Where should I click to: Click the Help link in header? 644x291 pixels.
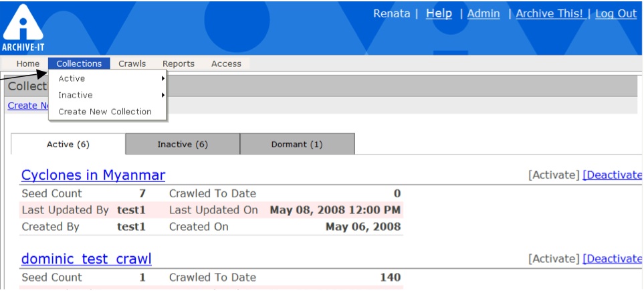click(x=439, y=13)
